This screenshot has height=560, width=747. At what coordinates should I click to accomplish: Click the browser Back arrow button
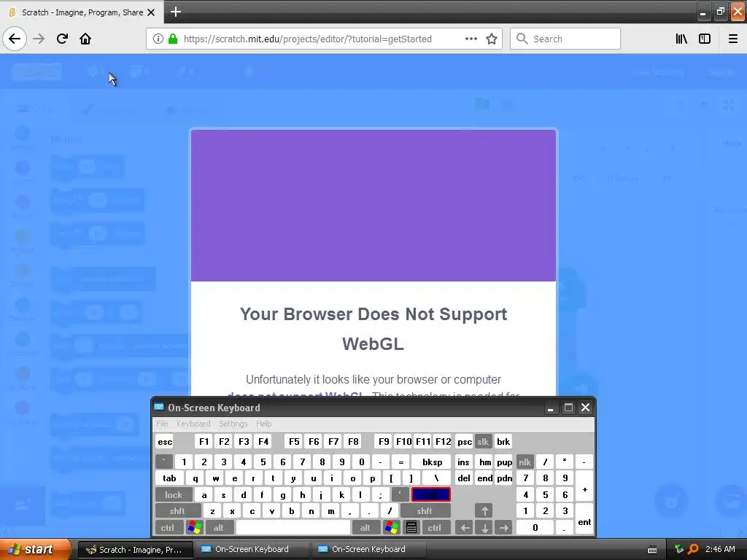tap(15, 39)
